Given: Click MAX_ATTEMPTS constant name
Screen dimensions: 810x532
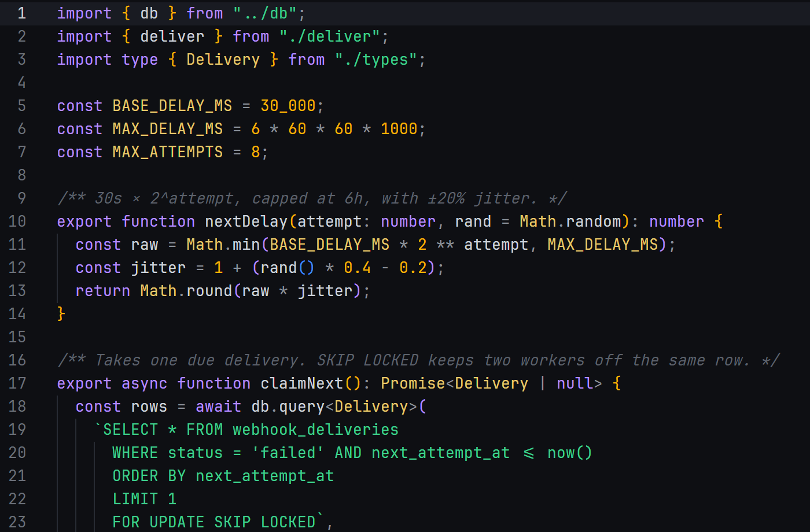Looking at the screenshot, I should 168,152.
